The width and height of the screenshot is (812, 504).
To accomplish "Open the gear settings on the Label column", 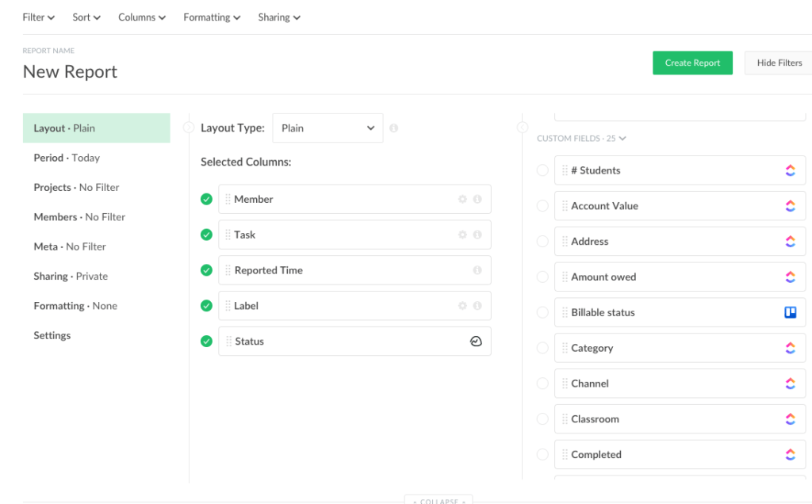I will [x=462, y=306].
